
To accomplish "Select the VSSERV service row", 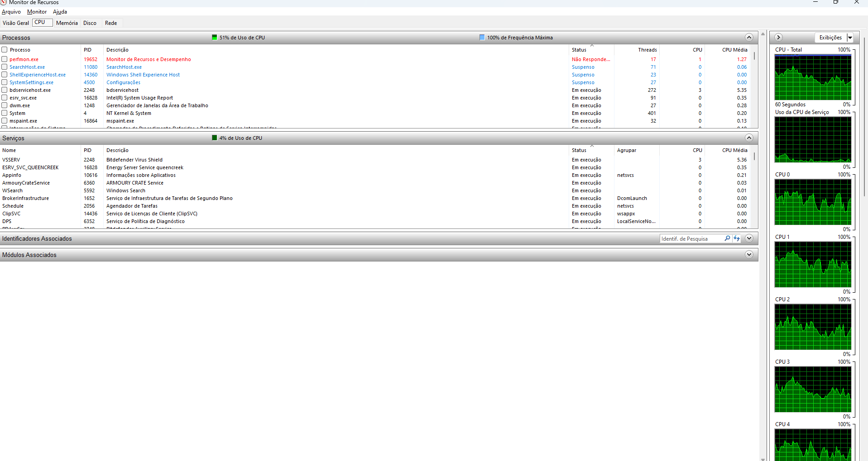I will [375, 160].
